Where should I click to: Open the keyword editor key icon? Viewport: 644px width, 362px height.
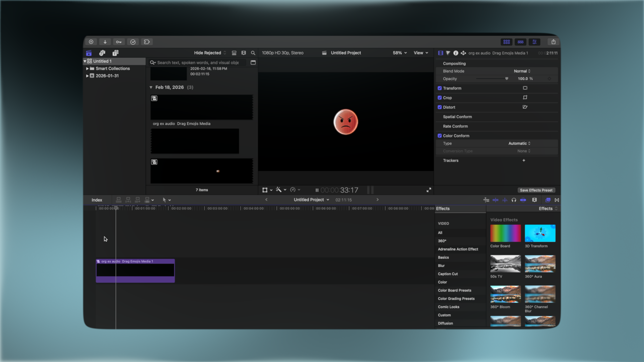[119, 42]
